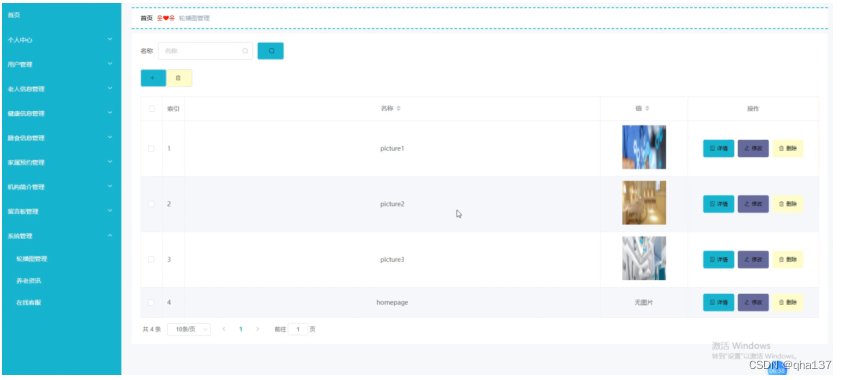The width and height of the screenshot is (847, 380).
Task: Click 删除 delete for picture1
Action: click(788, 149)
